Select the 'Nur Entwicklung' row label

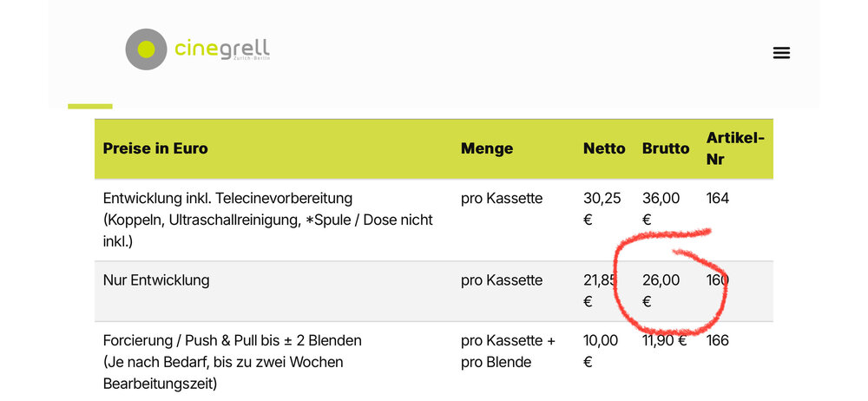pos(156,280)
